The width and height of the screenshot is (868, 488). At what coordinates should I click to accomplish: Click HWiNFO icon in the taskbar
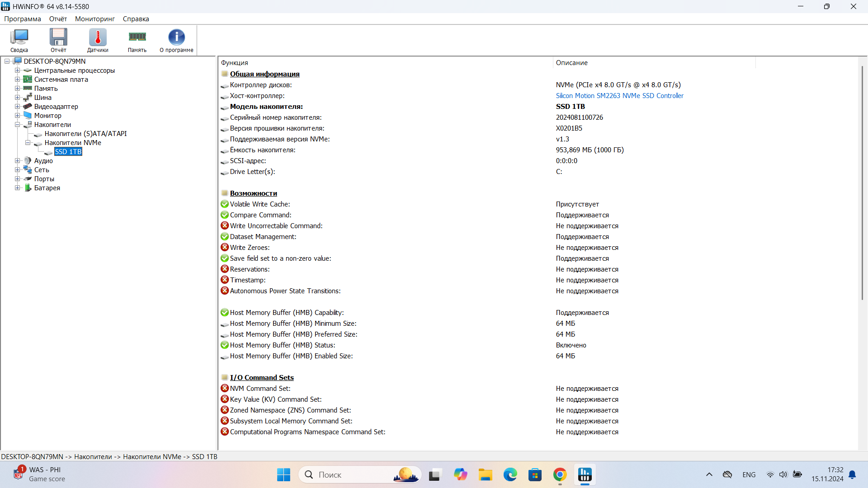pos(585,474)
